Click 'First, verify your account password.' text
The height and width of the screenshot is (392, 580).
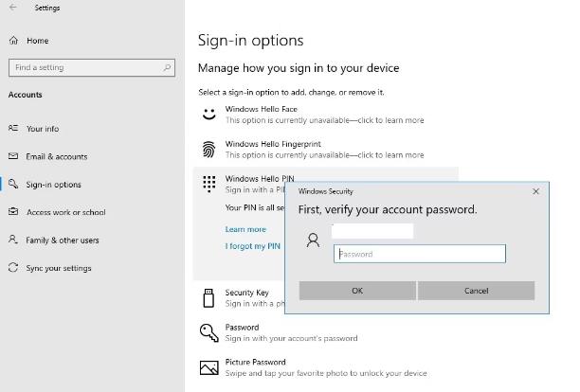(x=388, y=209)
